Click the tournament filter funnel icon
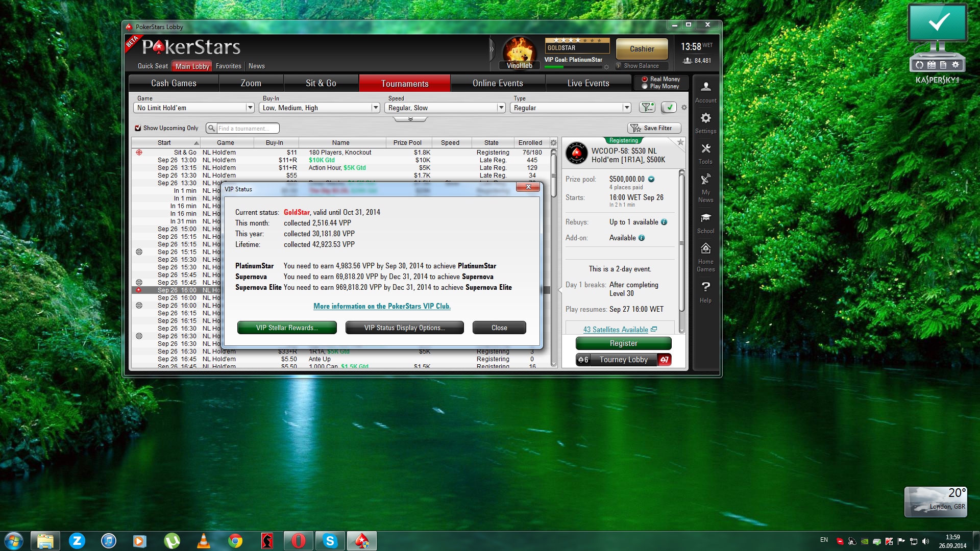The width and height of the screenshot is (980, 551). (647, 107)
